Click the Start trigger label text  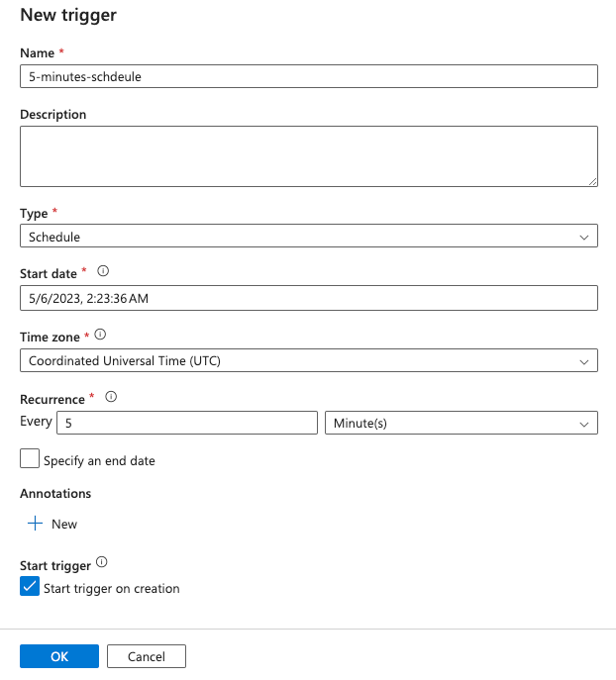(55, 565)
